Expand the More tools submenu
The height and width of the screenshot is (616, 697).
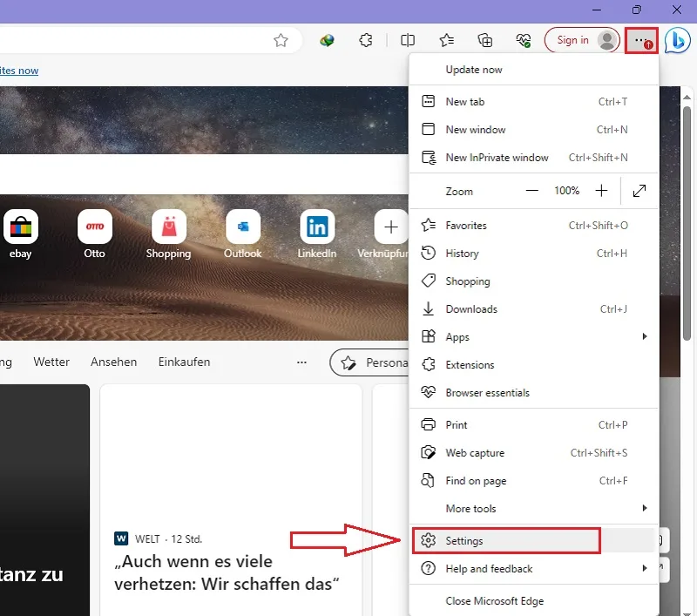click(x=533, y=509)
